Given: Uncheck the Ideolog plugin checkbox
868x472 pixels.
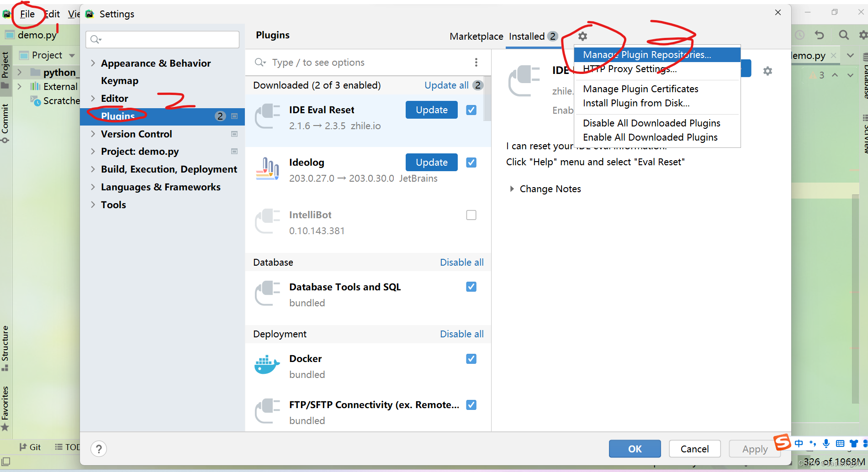Looking at the screenshot, I should [x=471, y=163].
